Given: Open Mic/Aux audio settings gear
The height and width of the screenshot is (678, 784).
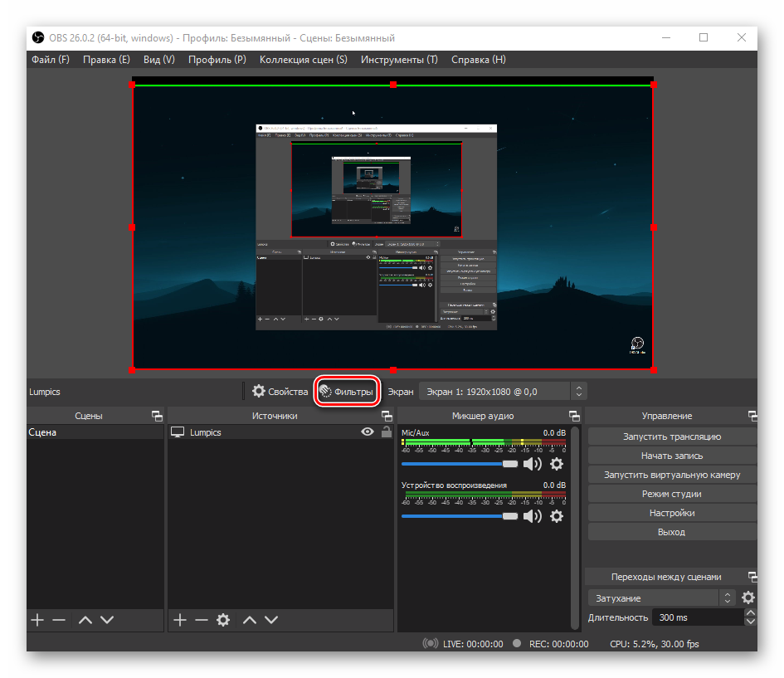Looking at the screenshot, I should click(557, 464).
